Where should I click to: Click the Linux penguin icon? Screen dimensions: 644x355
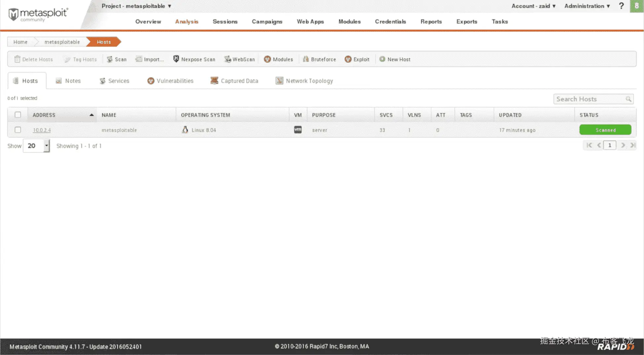point(185,130)
